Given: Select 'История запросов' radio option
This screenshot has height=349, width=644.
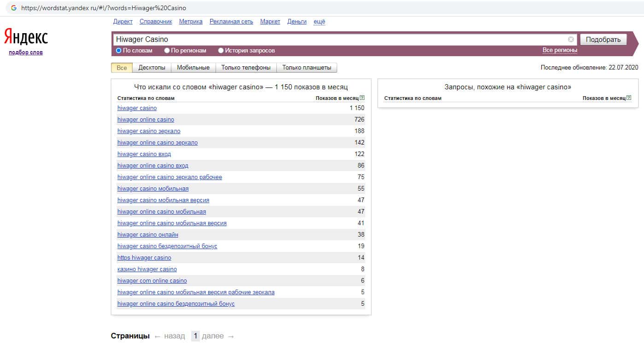Looking at the screenshot, I should pos(221,51).
